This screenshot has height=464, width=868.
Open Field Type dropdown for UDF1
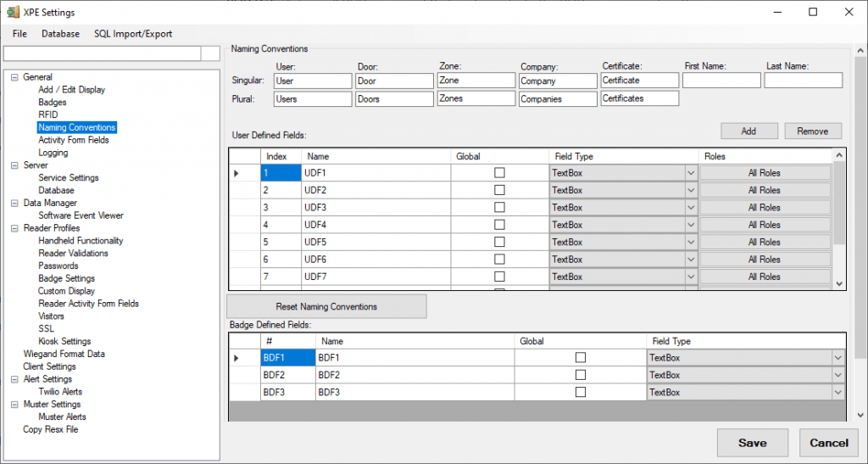690,173
